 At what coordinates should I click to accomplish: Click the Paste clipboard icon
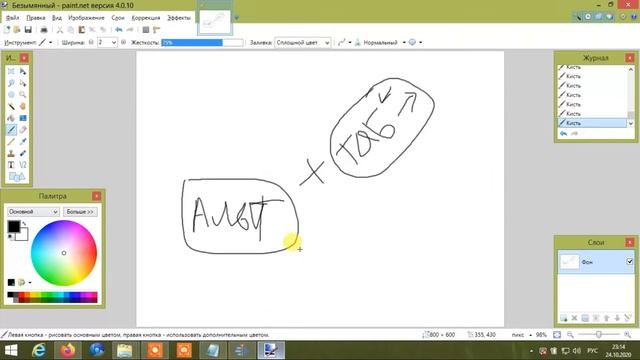tap(82, 30)
